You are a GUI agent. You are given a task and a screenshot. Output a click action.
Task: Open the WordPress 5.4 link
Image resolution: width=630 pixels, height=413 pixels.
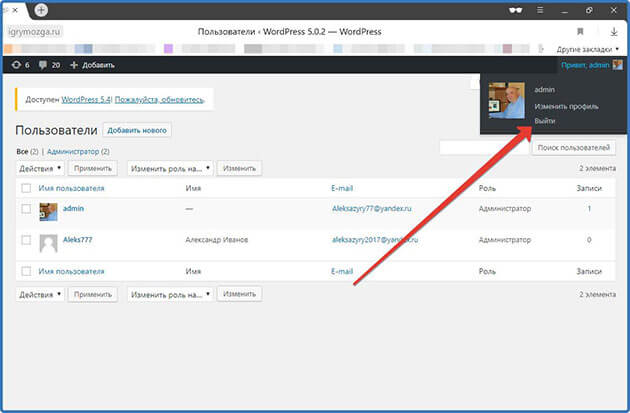tap(86, 99)
